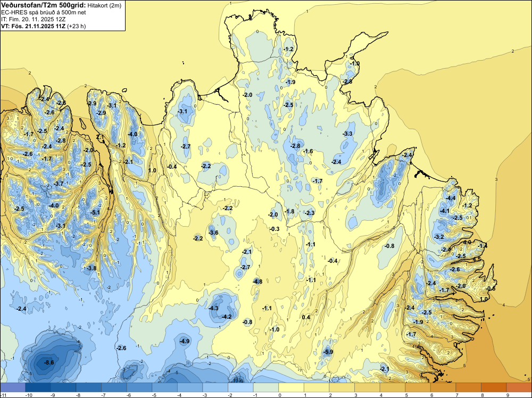Click the 'EC-HRES spá brúuð á 500m net' line
The height and width of the screenshot is (398, 532).
click(x=44, y=12)
